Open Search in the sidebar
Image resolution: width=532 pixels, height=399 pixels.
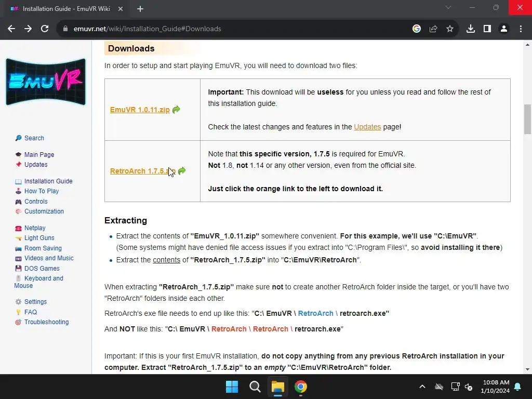[x=34, y=138]
